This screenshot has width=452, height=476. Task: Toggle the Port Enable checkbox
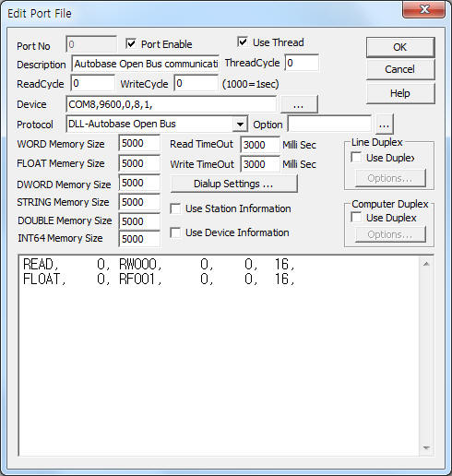131,43
